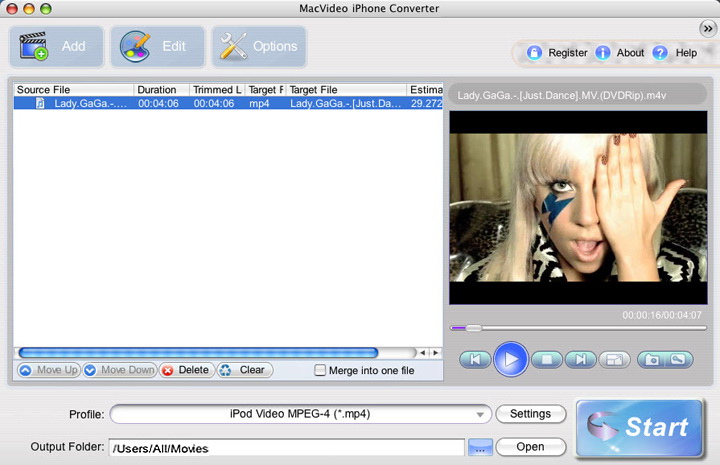Viewport: 720px width, 465px height.
Task: Click the Target File column header
Action: [x=346, y=90]
